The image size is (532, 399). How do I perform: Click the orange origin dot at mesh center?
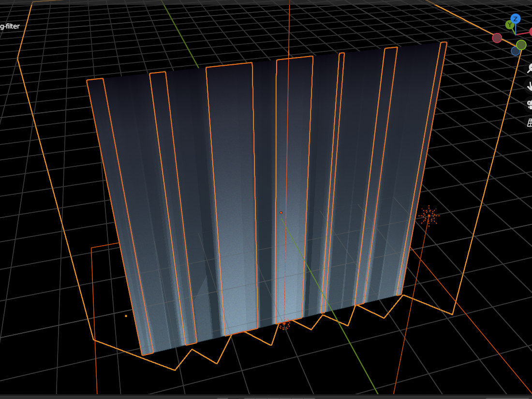281,212
